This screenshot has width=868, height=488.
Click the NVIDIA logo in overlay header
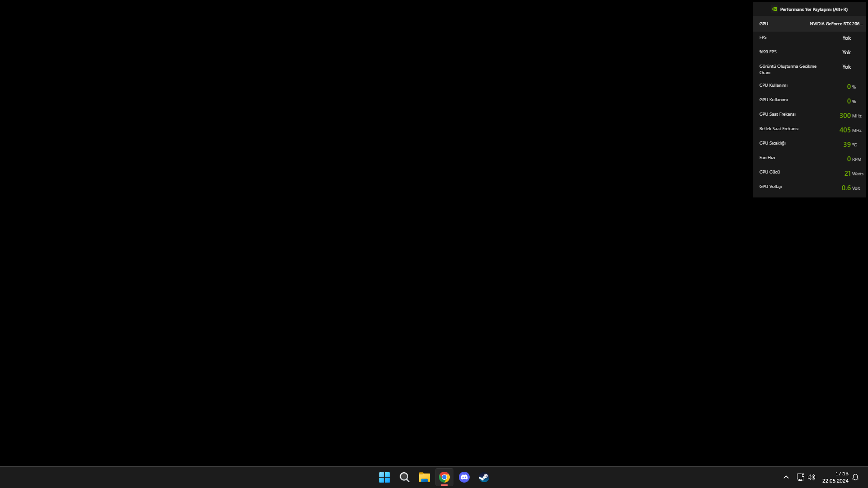(774, 9)
